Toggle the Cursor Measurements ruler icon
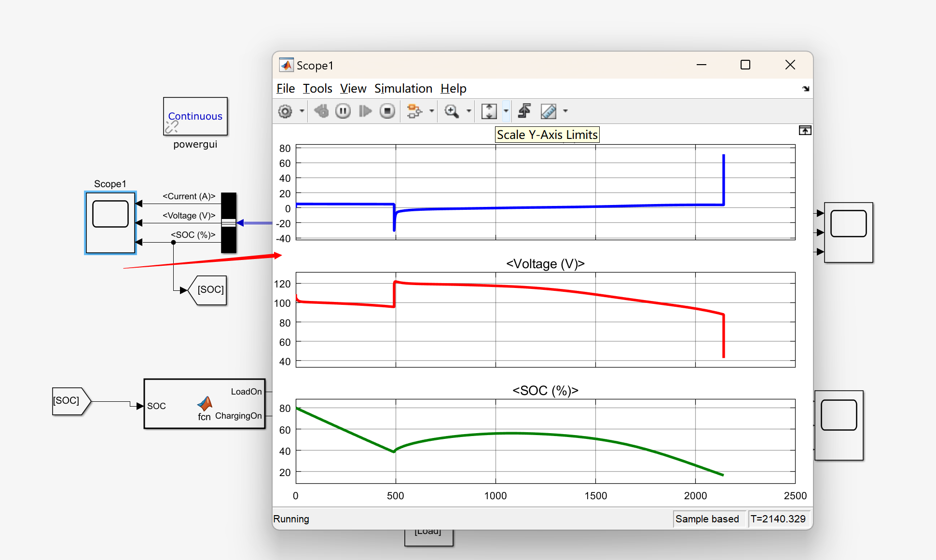The width and height of the screenshot is (936, 560). tap(549, 111)
